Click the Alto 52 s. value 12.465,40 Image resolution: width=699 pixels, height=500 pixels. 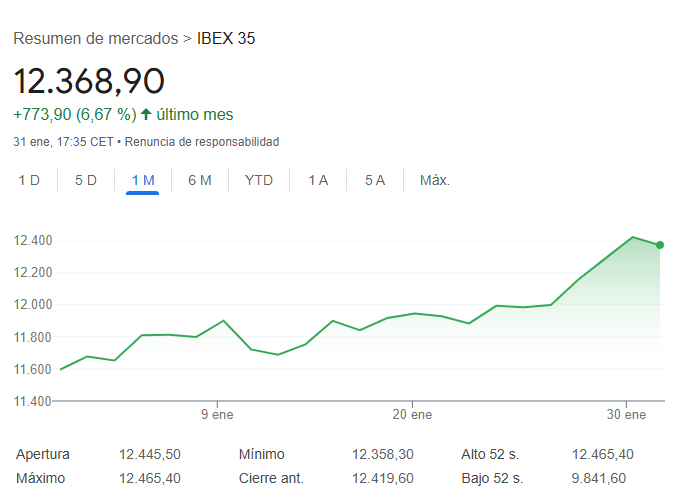coord(603,454)
